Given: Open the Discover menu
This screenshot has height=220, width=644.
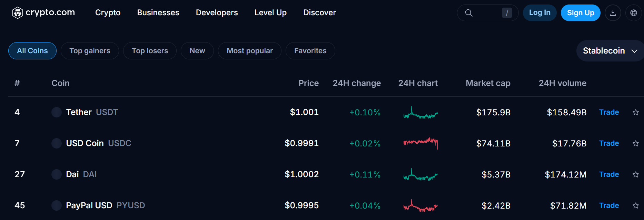Looking at the screenshot, I should coord(319,12).
